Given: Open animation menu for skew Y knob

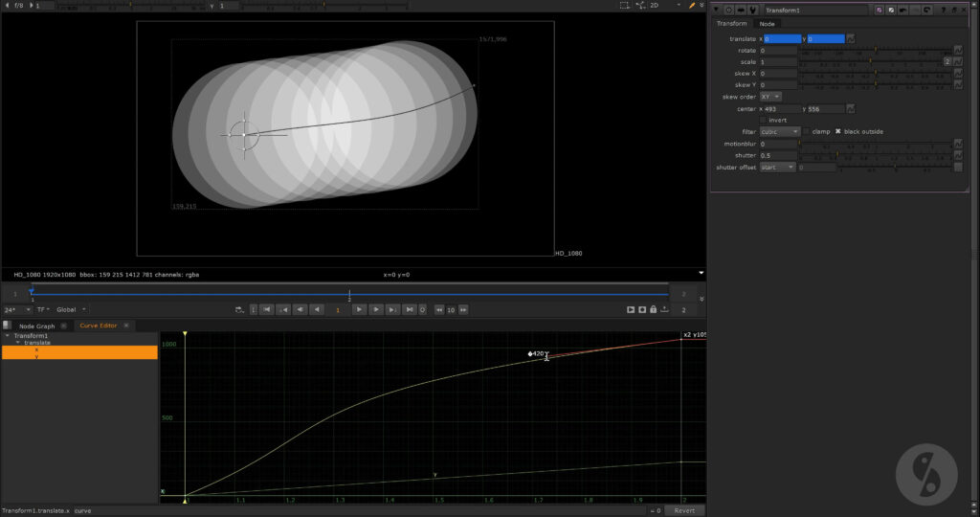Looking at the screenshot, I should (957, 84).
